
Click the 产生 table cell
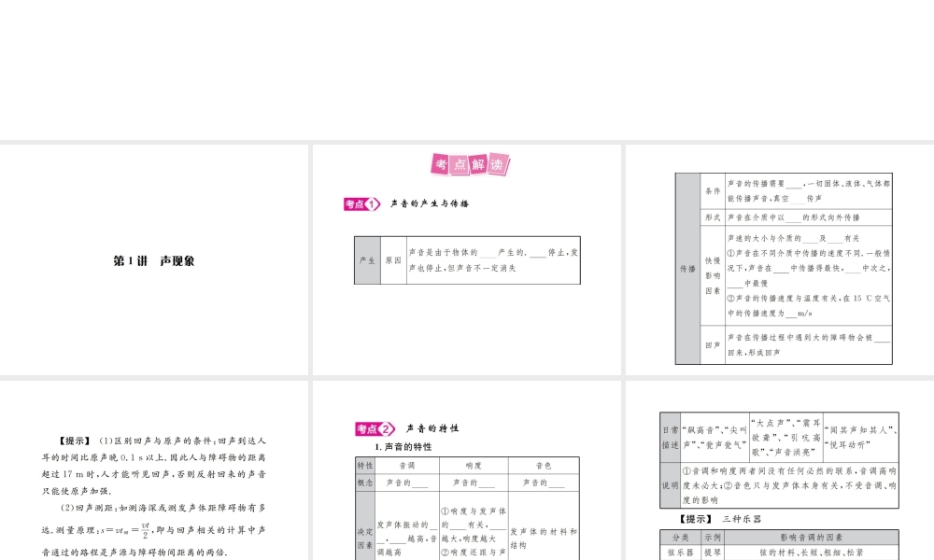point(367,260)
